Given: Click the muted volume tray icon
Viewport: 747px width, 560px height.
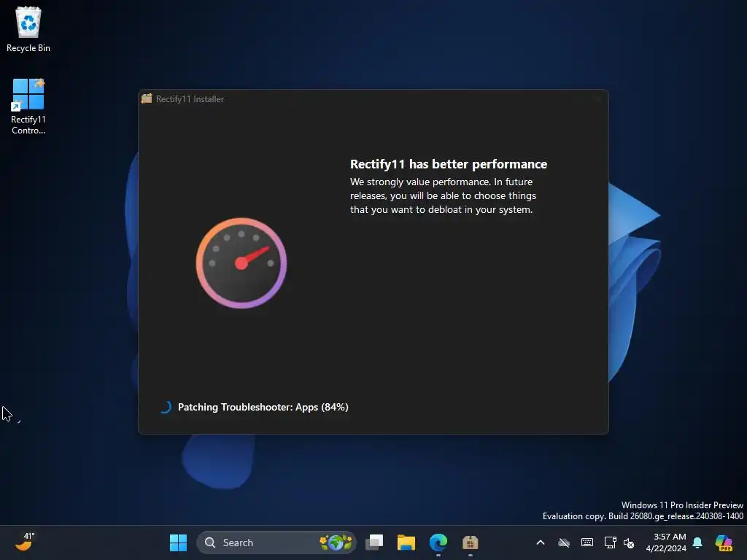Looking at the screenshot, I should [629, 542].
